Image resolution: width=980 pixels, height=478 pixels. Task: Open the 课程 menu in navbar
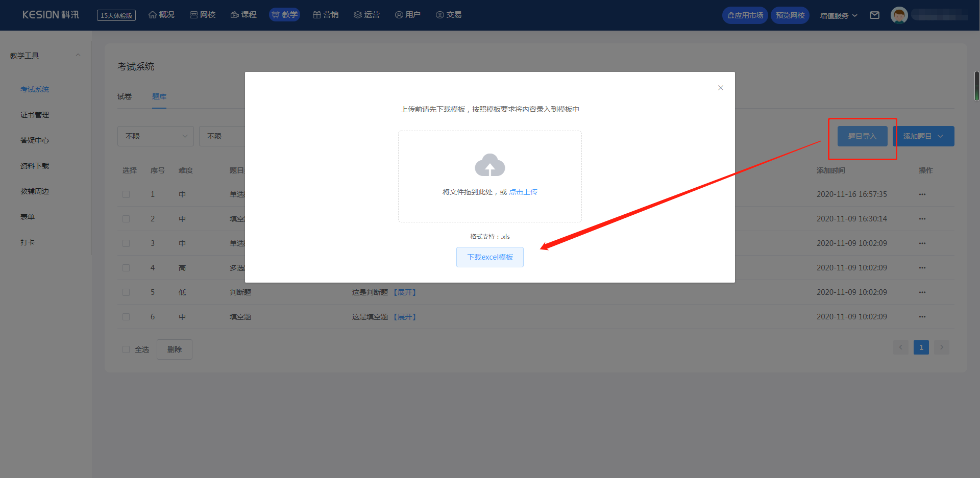coord(243,15)
